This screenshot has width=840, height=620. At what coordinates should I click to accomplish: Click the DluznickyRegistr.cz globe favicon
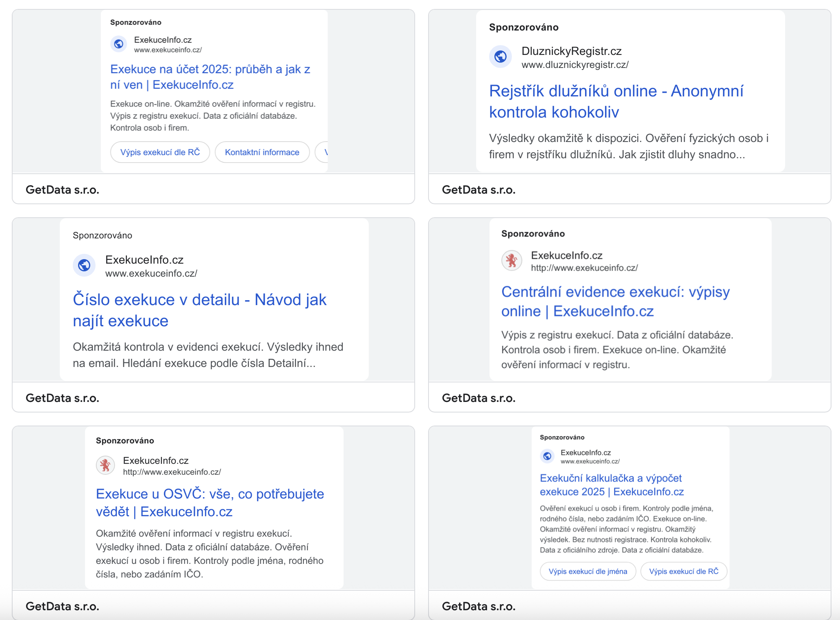pyautogui.click(x=501, y=57)
